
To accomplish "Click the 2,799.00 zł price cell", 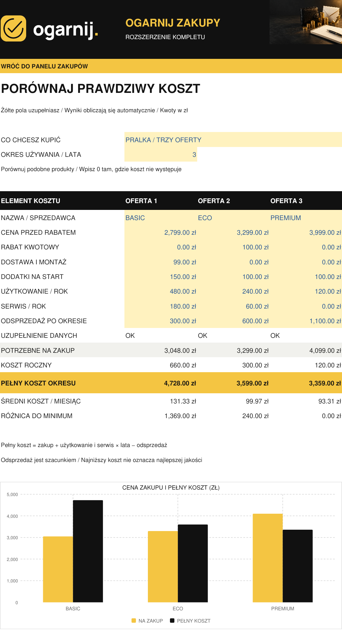I will (x=161, y=233).
